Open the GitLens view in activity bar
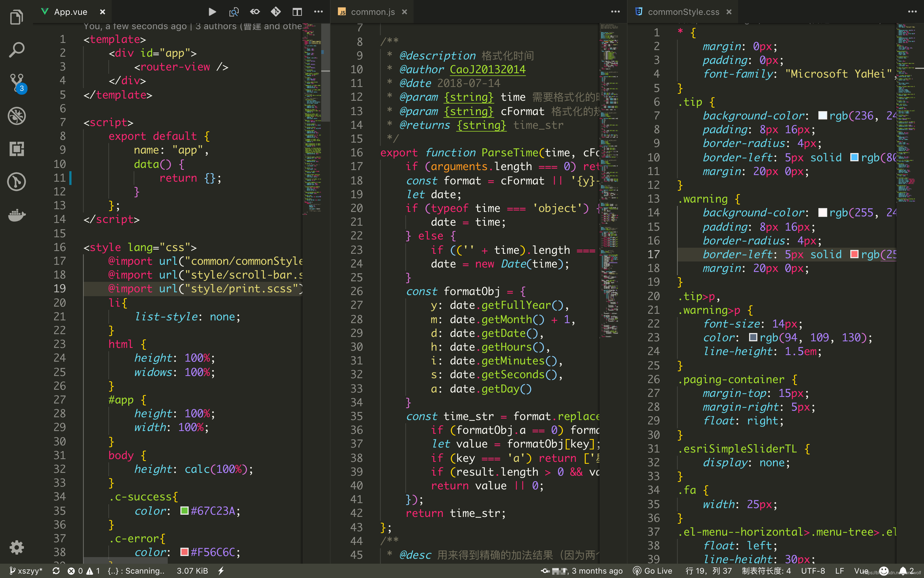924x578 pixels. (16, 182)
